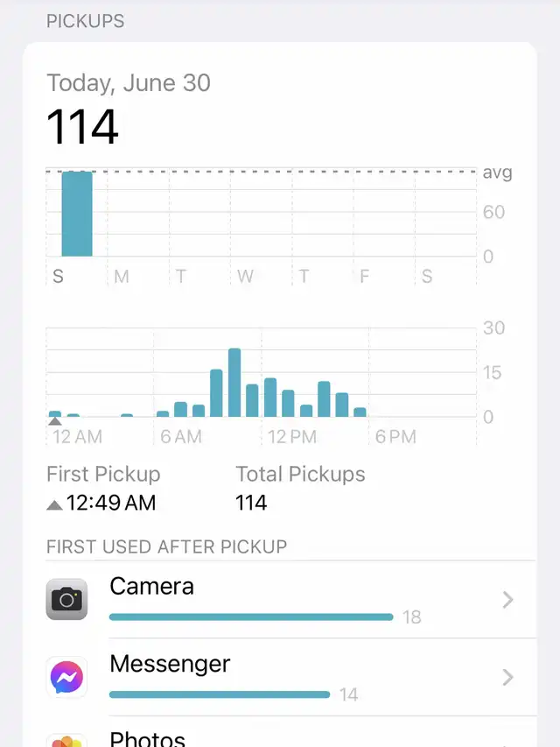Screen dimensions: 560x747
Task: Select Monday column in weekly chart
Action: pos(138,226)
